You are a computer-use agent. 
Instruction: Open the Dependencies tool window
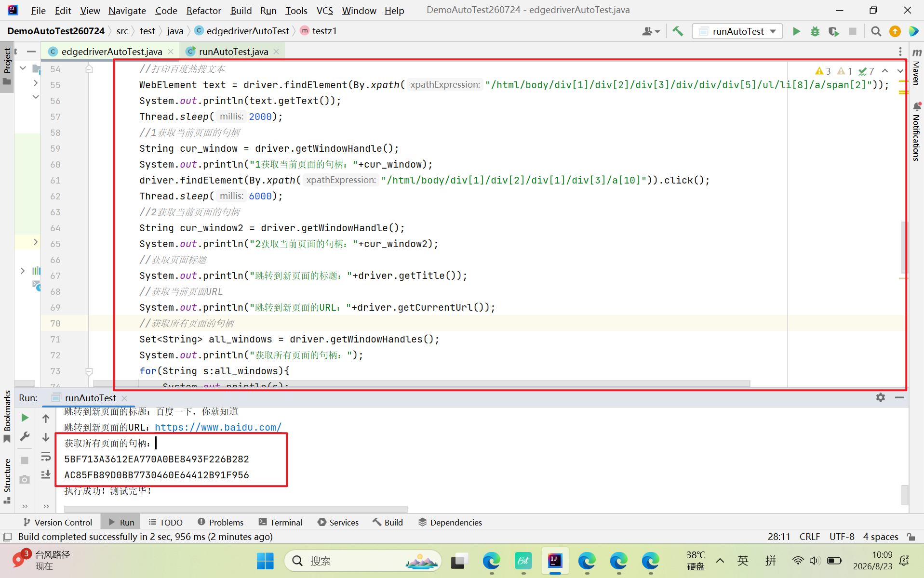[450, 522]
